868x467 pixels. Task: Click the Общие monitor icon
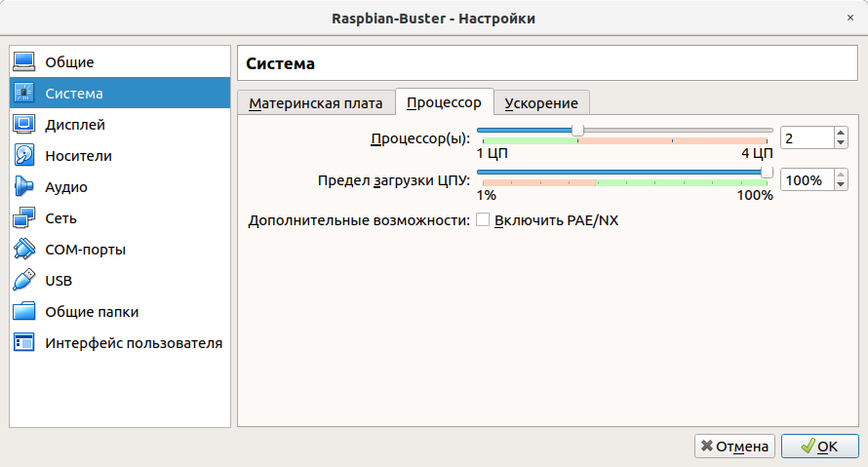tap(23, 62)
